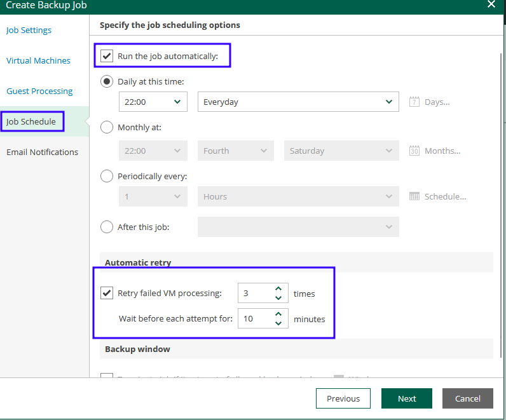The image size is (506, 420).
Task: Click the 'minutes' label text
Action: click(x=309, y=319)
